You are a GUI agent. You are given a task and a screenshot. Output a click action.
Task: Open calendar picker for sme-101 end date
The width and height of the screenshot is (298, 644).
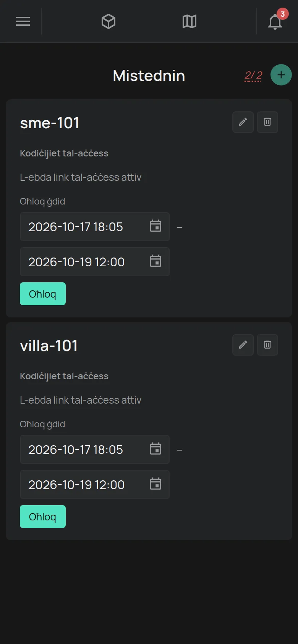click(x=155, y=261)
